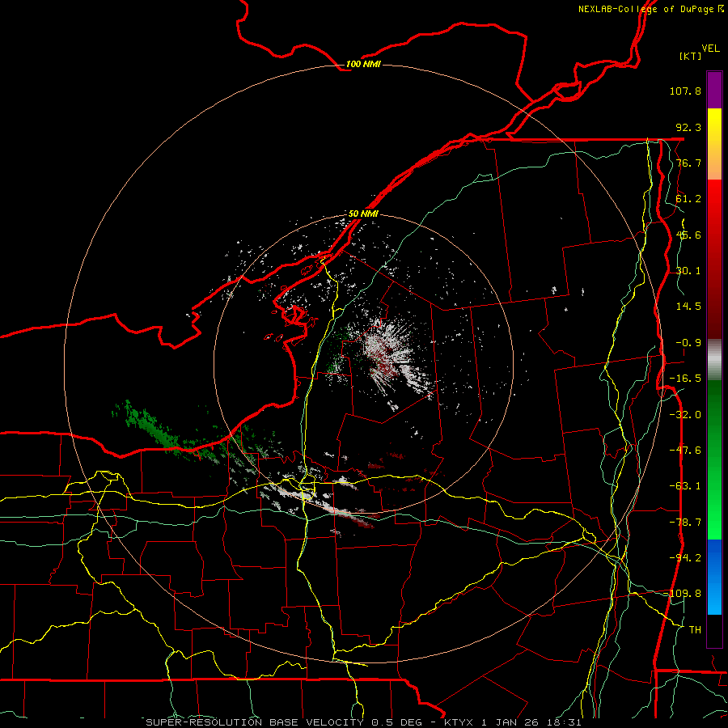This screenshot has height=728, width=728.
Task: Select the 61.2 value on velocity scale
Action: pyautogui.click(x=688, y=199)
